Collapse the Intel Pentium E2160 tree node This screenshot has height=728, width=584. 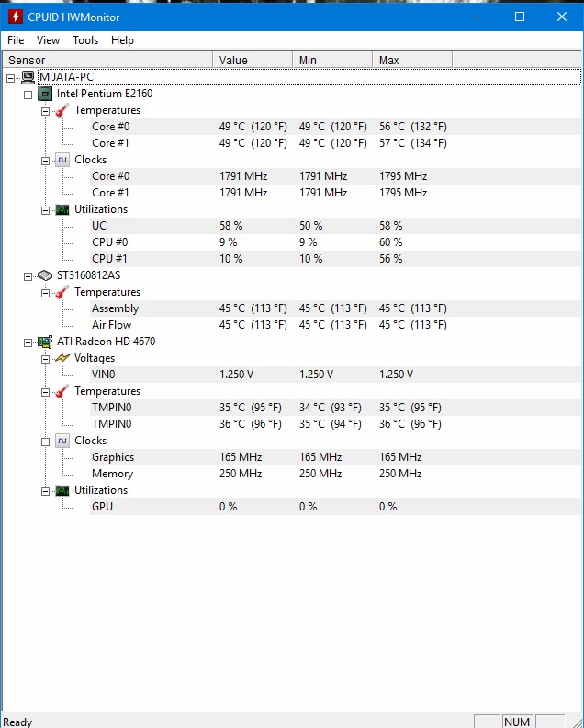[28, 94]
